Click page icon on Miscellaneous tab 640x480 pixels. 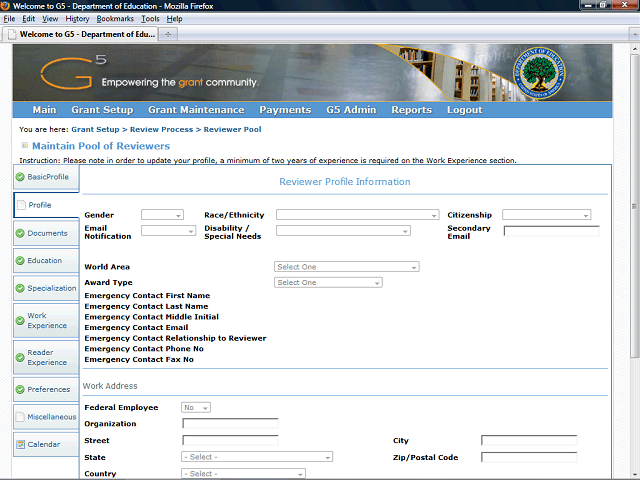(20, 417)
